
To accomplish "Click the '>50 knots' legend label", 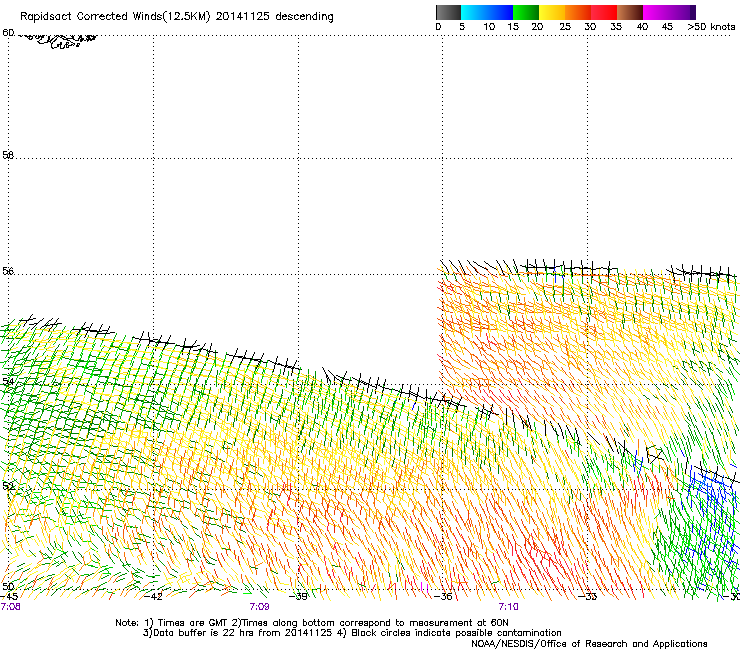I will tap(711, 27).
